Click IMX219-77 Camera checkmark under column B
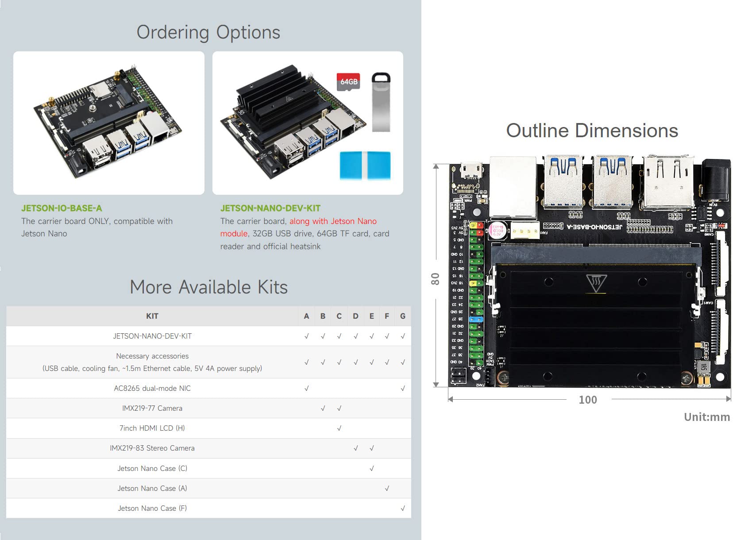The height and width of the screenshot is (540, 756). 323,408
